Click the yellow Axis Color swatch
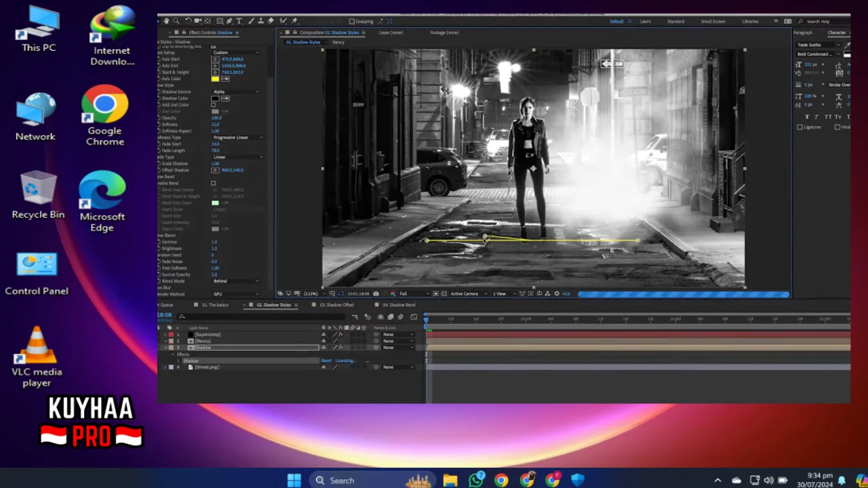The height and width of the screenshot is (488, 868). 215,79
